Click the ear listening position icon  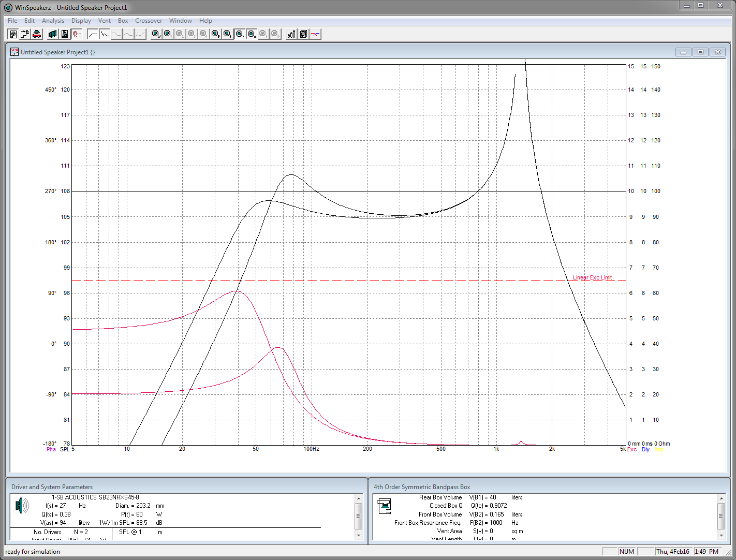click(77, 34)
